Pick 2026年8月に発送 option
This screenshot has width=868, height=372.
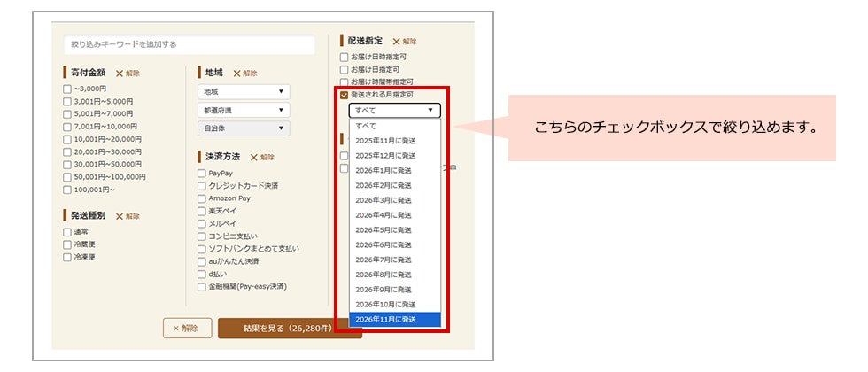click(395, 275)
